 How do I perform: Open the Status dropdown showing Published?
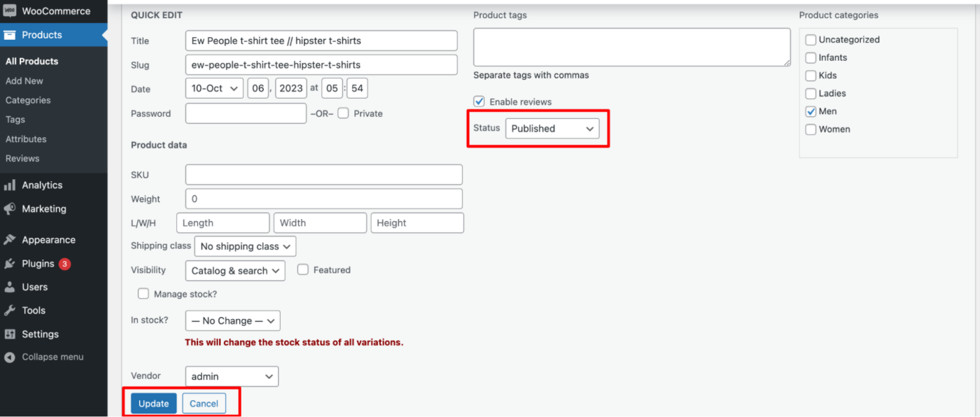[x=552, y=129]
